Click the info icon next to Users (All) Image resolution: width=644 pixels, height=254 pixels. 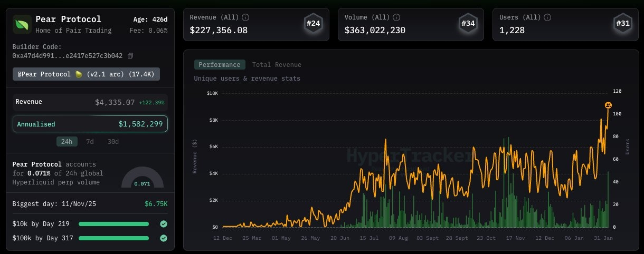(547, 17)
